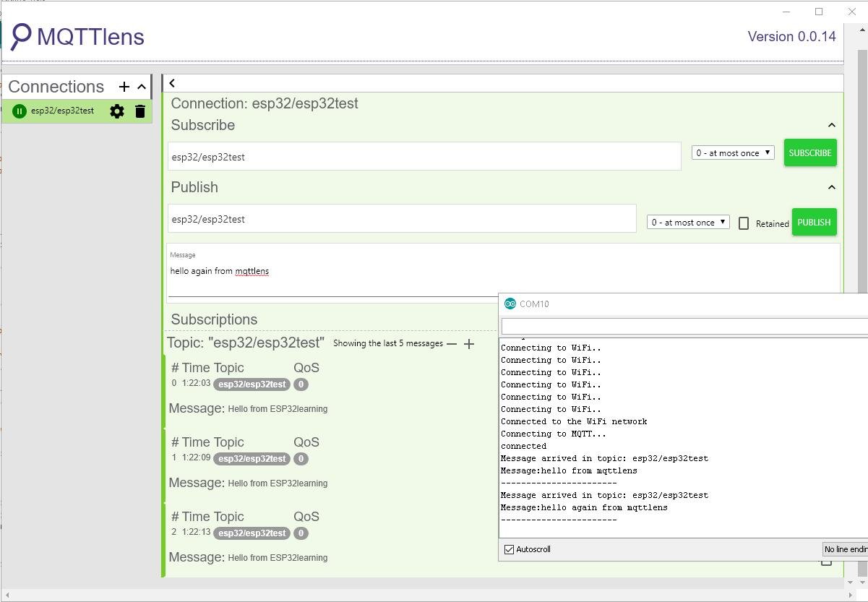Open settings gear for esp32/esp32test connection
Viewport: 868px width, 602px height.
click(x=117, y=111)
